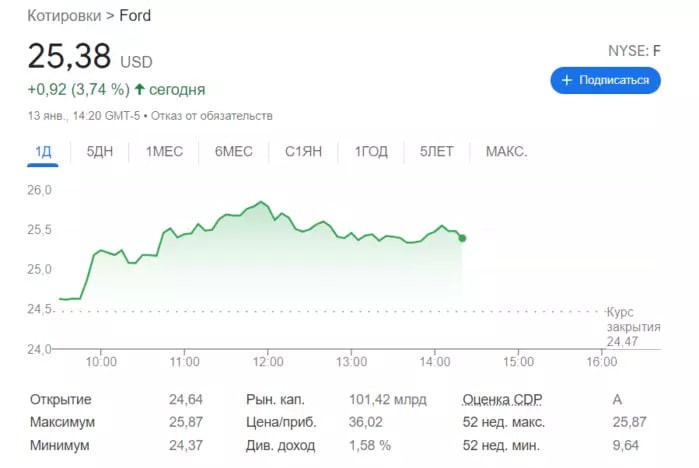Switch to the 1ГОД tab

click(x=371, y=152)
